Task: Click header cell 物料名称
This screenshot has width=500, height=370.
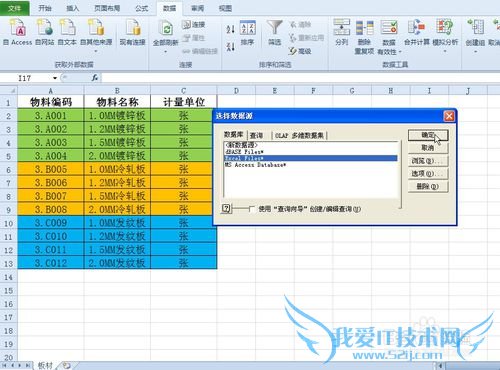Action: [117, 102]
